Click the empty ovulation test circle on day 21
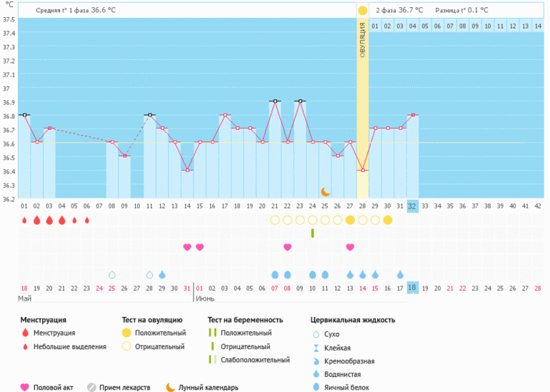Viewport: 550px width, 392px height. point(274,220)
